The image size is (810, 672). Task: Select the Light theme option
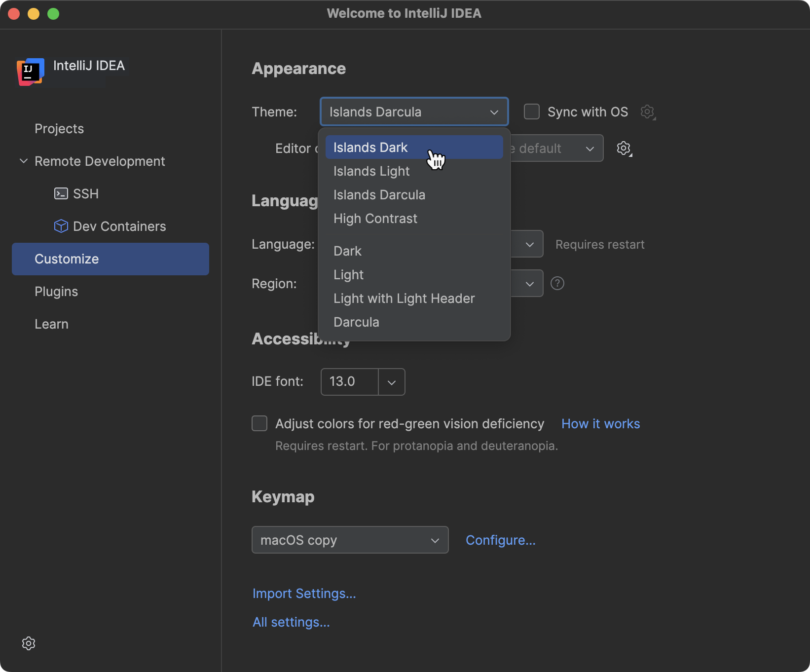coord(414,275)
